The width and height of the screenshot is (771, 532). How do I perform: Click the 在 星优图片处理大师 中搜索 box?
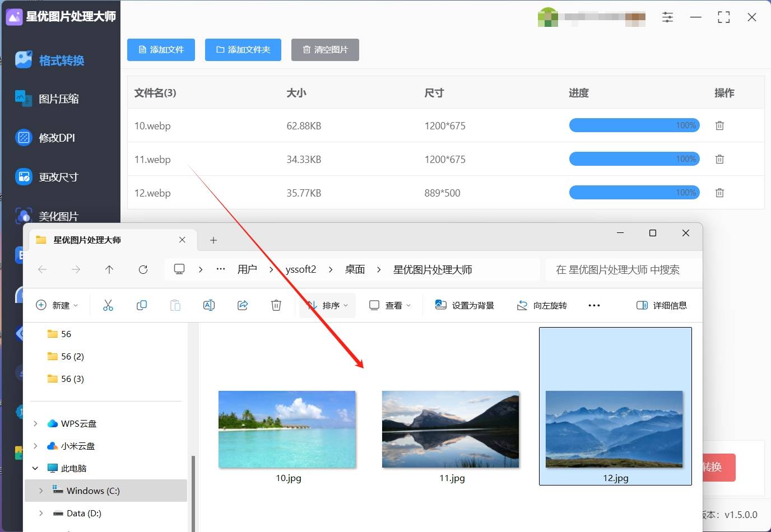(x=623, y=269)
